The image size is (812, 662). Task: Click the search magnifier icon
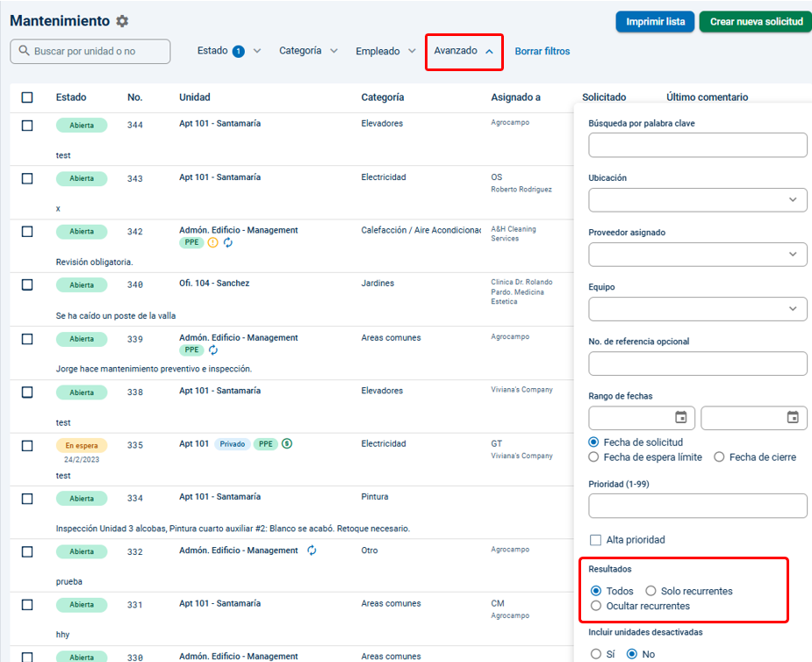[x=24, y=50]
